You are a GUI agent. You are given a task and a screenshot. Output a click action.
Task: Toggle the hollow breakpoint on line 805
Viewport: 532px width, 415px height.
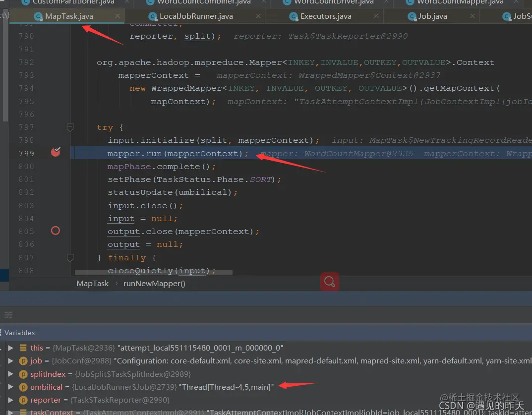coord(56,231)
